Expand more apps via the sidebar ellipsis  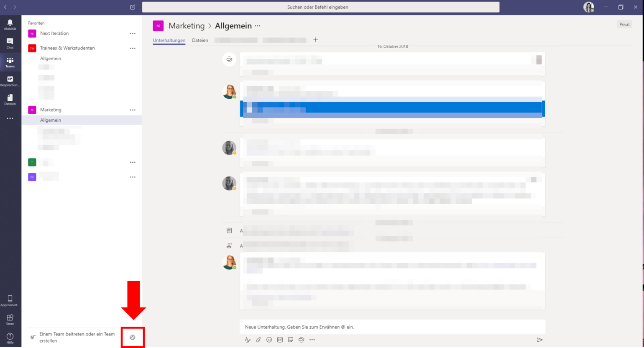coord(10,118)
